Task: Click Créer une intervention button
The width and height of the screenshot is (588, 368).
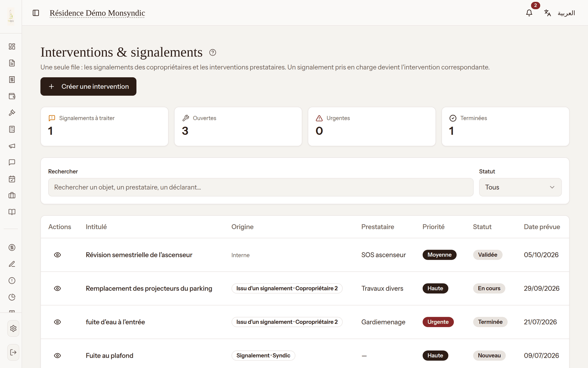Action: click(x=88, y=86)
